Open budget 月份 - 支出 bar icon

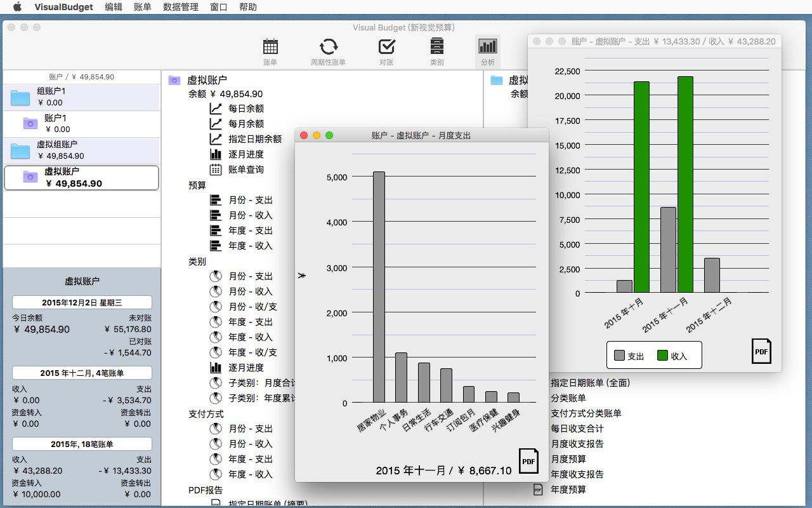tap(216, 200)
